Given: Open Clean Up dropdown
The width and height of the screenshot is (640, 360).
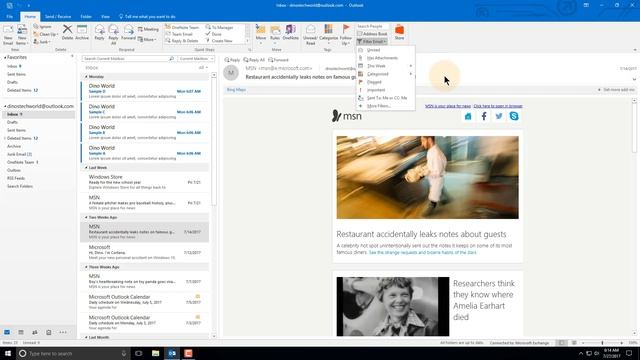Looking at the screenshot, I should (x=46, y=34).
